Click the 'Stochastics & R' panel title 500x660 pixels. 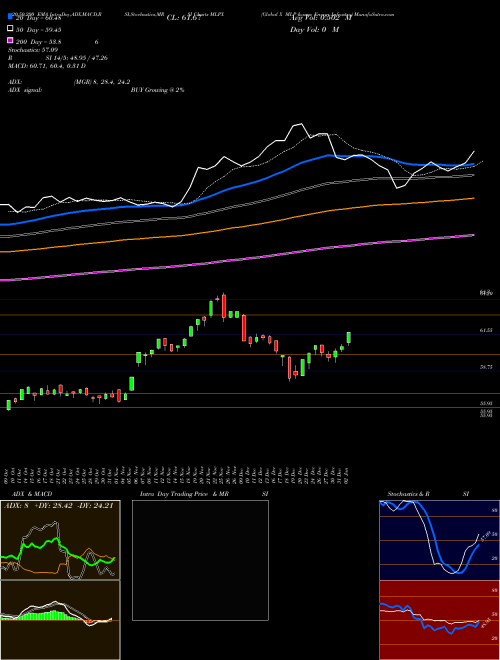(x=409, y=494)
